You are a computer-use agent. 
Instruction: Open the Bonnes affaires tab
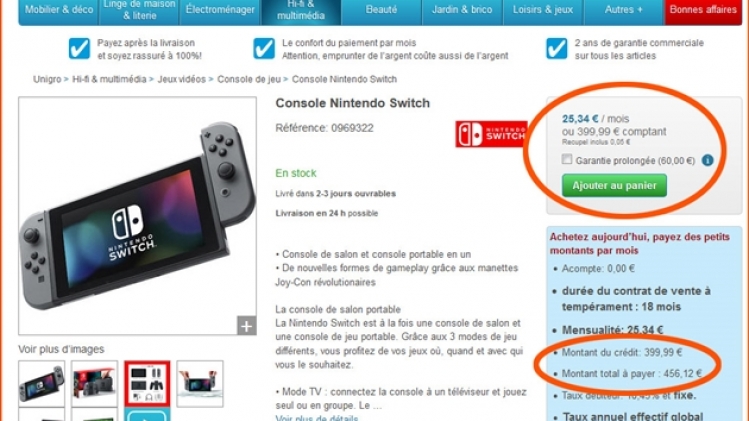click(x=703, y=11)
